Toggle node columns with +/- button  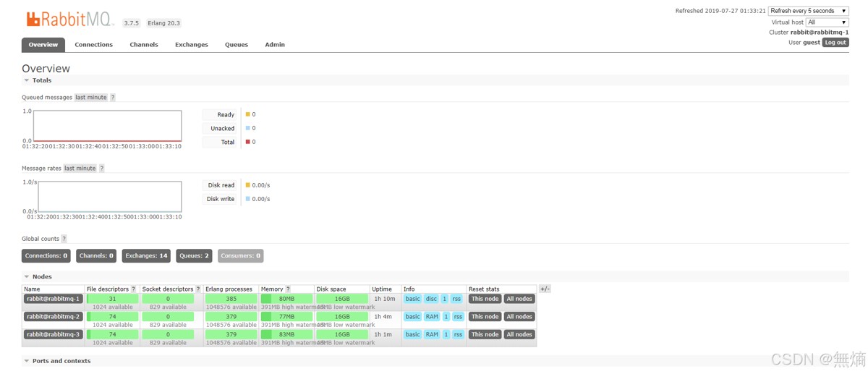point(545,289)
